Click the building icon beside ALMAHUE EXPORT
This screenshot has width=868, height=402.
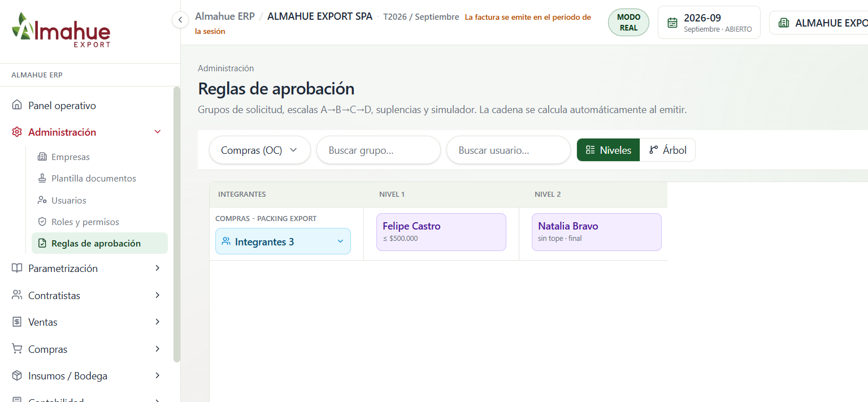784,23
